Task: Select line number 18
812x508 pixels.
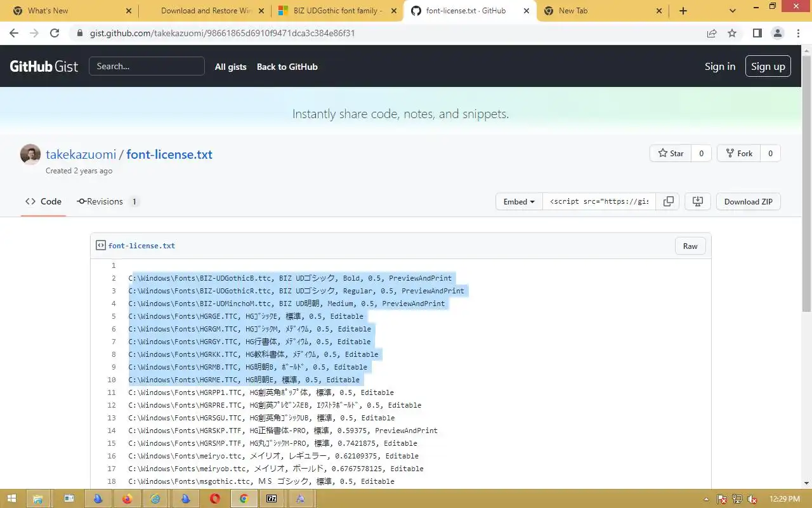Action: (112, 481)
